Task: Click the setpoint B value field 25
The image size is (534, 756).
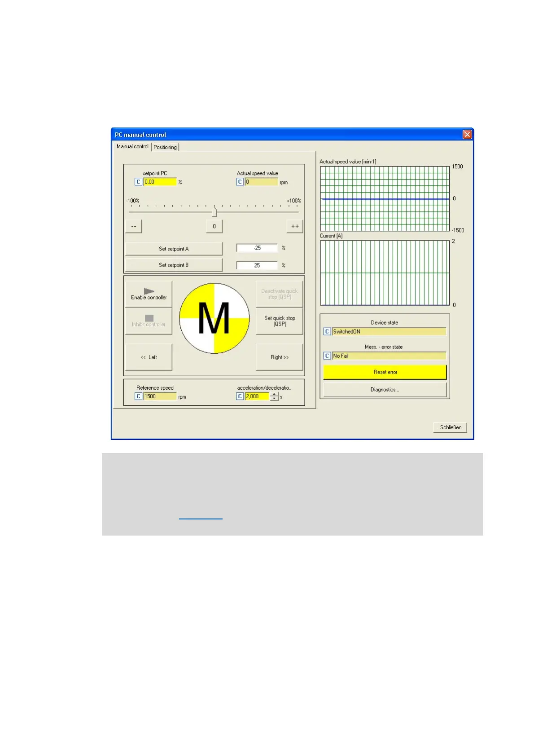Action: point(257,265)
